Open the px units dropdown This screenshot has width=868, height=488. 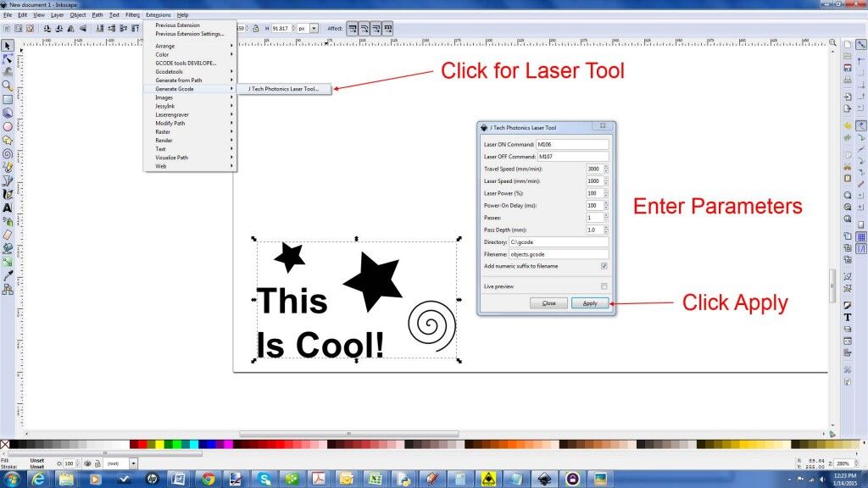point(314,28)
